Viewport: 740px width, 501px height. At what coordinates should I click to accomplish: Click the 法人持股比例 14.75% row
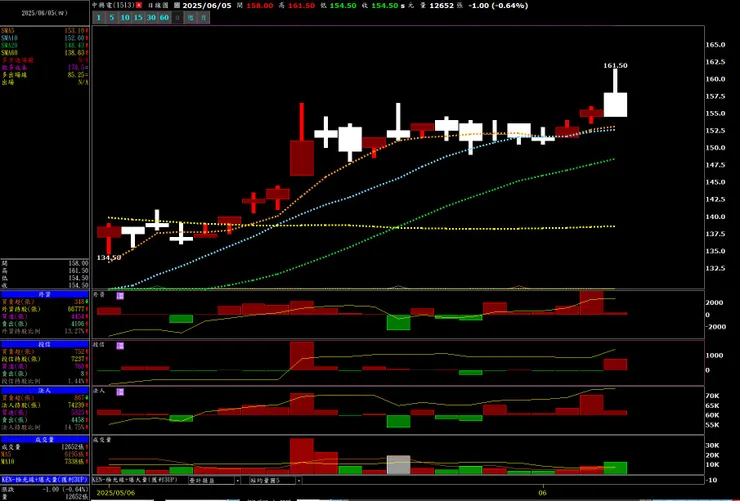tap(44, 427)
